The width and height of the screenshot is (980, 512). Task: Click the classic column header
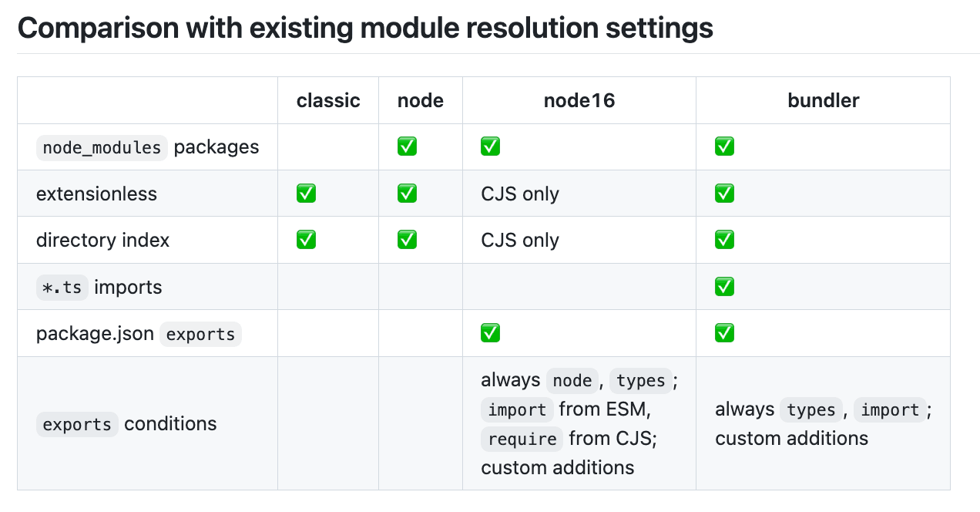(x=328, y=100)
